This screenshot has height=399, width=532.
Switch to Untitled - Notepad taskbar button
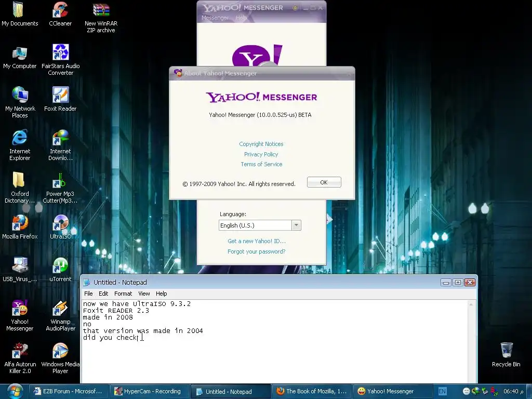(230, 391)
